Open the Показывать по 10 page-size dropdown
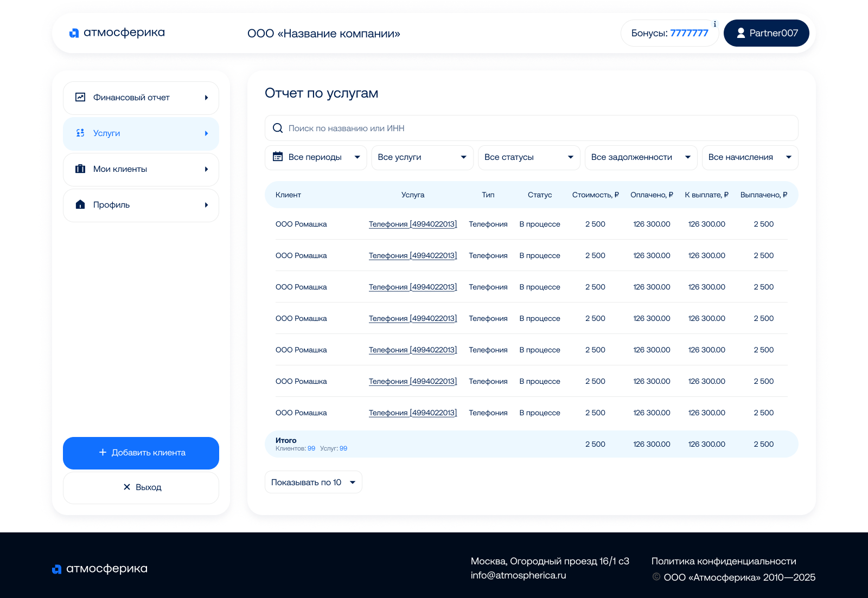The width and height of the screenshot is (868, 598). [x=314, y=482]
